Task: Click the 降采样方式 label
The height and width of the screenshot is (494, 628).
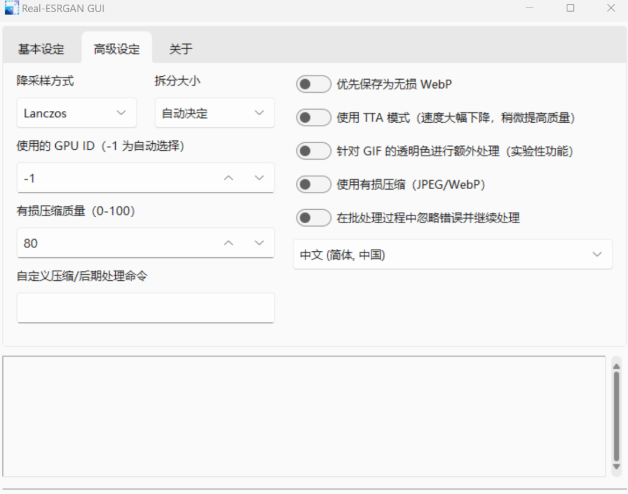Action: click(45, 81)
